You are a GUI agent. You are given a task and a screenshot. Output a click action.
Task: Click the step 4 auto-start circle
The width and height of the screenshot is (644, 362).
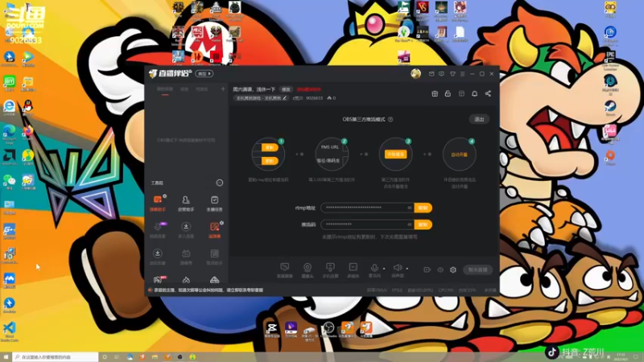[459, 154]
